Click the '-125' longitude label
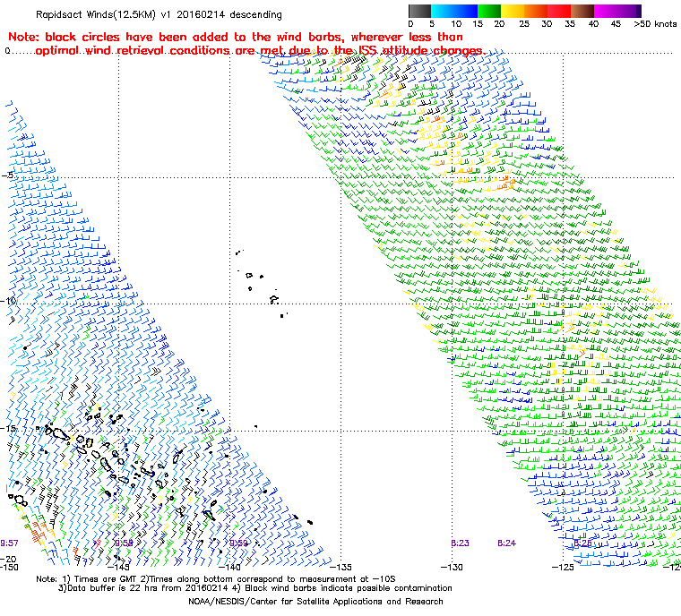Image resolution: width=681 pixels, height=616 pixels. click(563, 567)
